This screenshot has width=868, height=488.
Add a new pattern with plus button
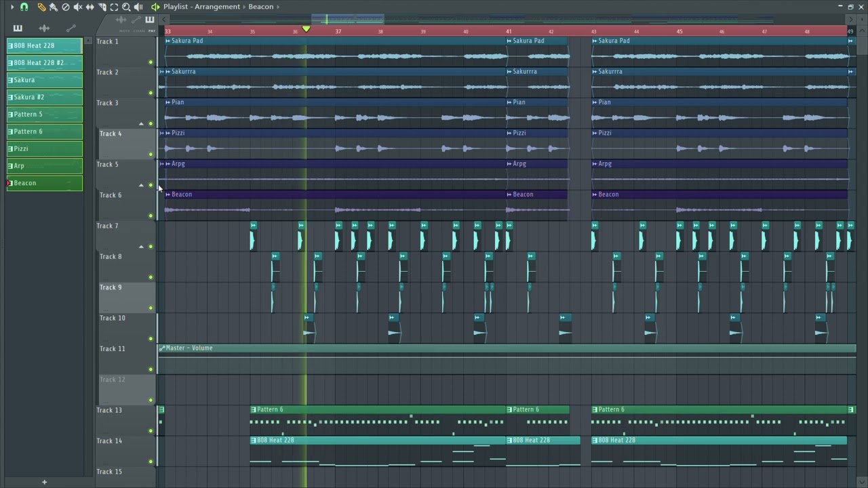click(x=44, y=482)
